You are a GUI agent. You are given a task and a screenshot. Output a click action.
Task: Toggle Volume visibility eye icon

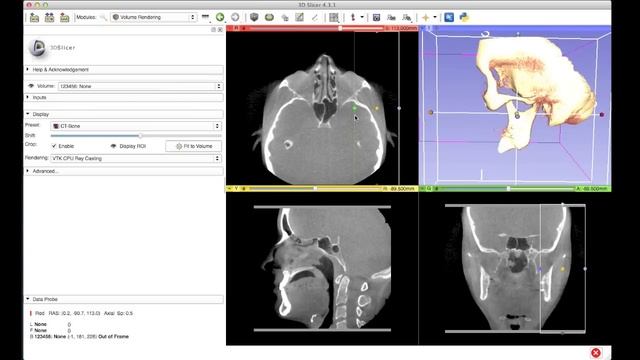31,86
